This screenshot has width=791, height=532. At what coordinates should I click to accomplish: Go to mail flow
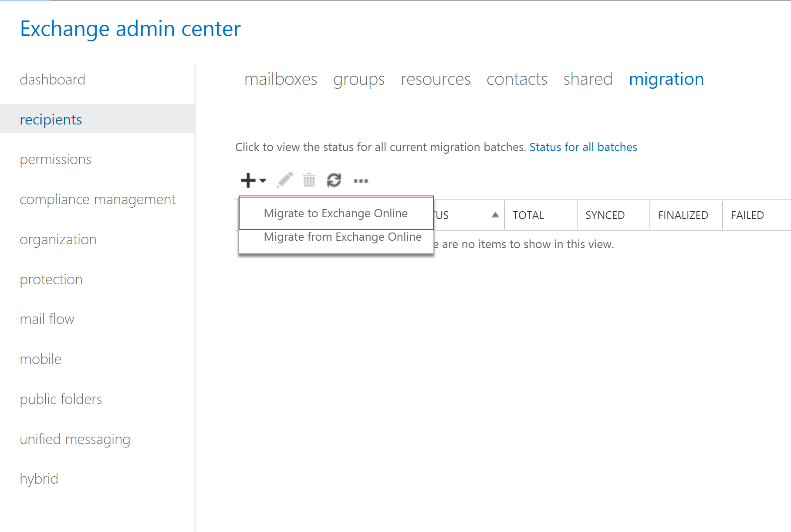(47, 319)
